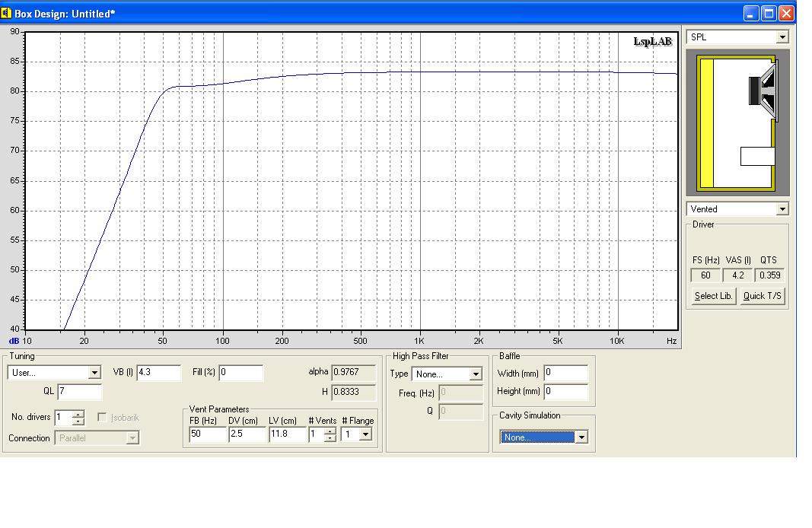Decrease the # Vents spinner value
Image resolution: width=812 pixels, height=528 pixels.
click(330, 438)
